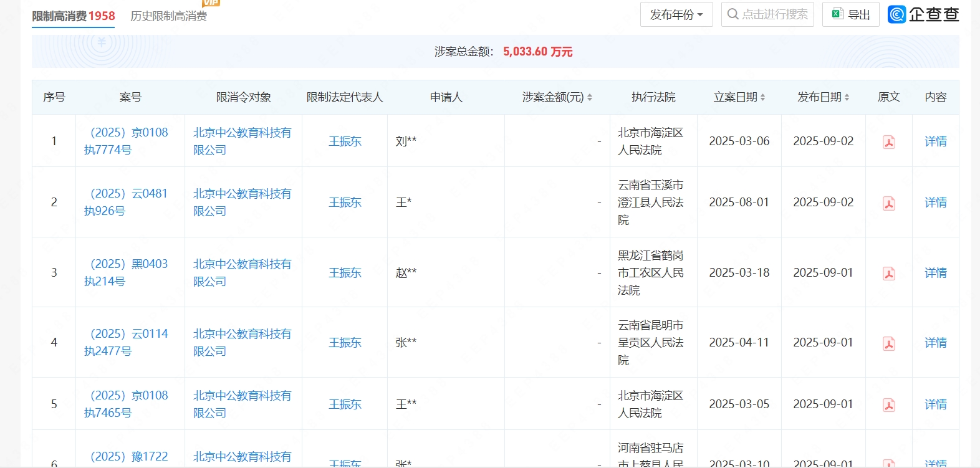Select the 立案日期 2025-03-06 cell
980x468 pixels.
[x=739, y=141]
